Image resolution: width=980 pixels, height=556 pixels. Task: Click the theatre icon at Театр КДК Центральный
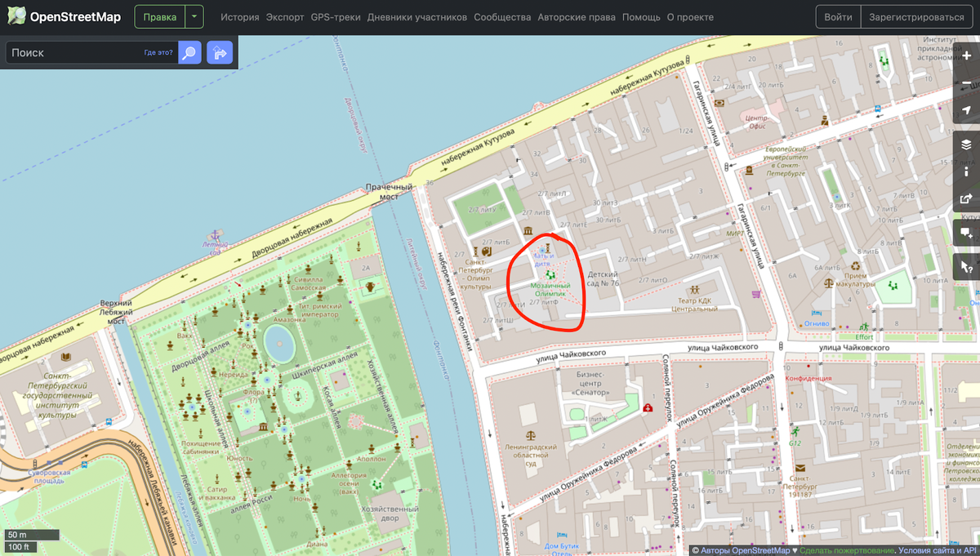click(695, 289)
